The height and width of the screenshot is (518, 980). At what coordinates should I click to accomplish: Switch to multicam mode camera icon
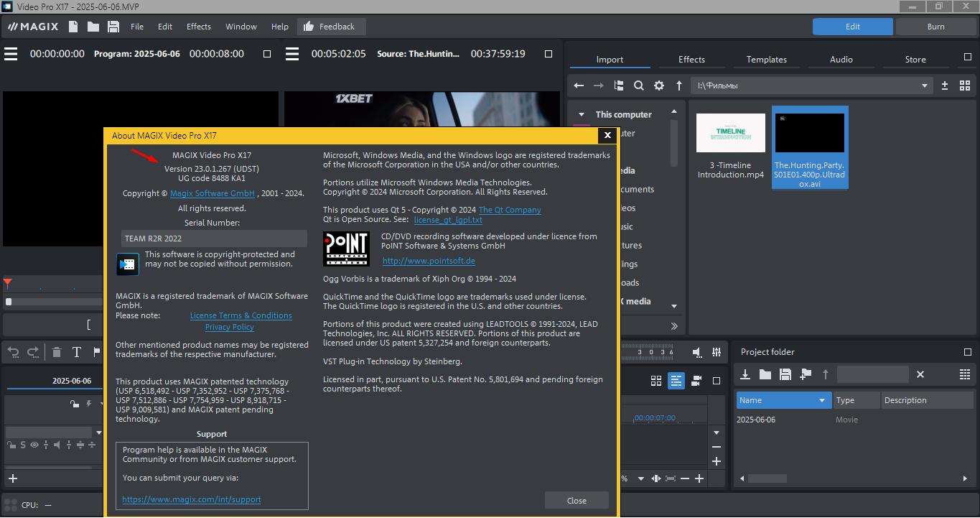(696, 381)
